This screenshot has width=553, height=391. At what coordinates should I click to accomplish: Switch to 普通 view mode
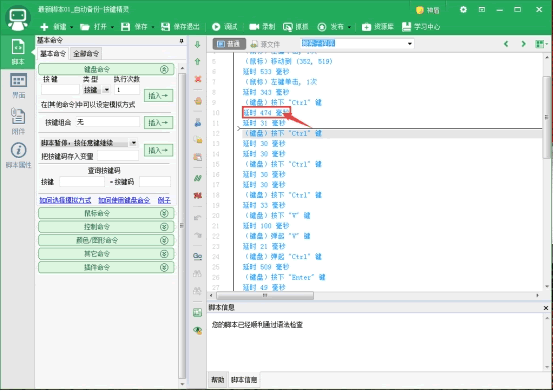click(x=228, y=44)
